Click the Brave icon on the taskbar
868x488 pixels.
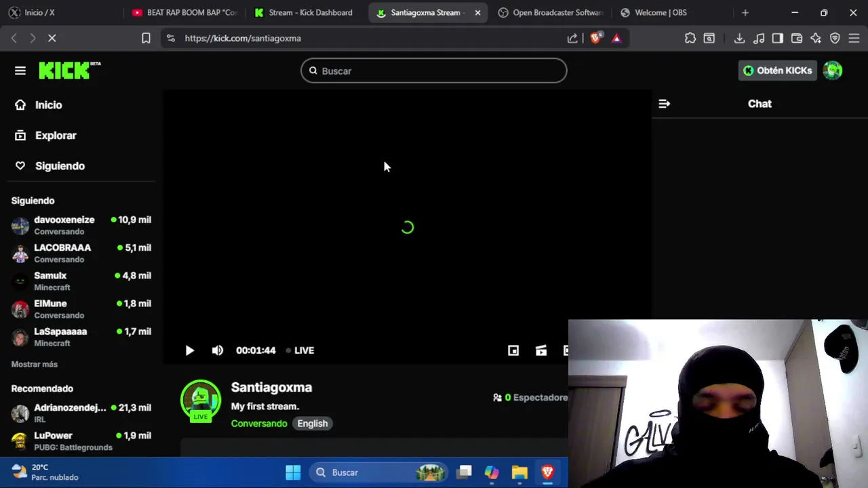[x=547, y=472]
